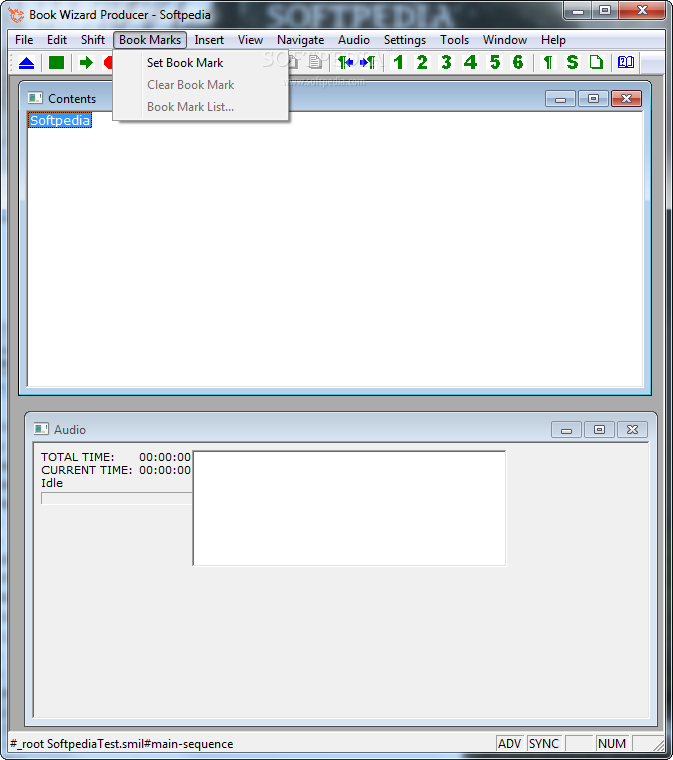
Task: Open the View menu
Action: click(x=250, y=40)
